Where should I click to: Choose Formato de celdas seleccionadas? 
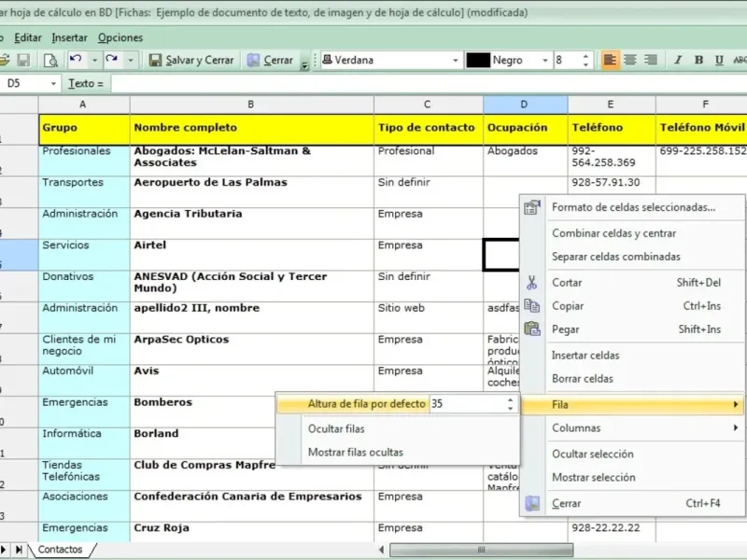(x=634, y=207)
